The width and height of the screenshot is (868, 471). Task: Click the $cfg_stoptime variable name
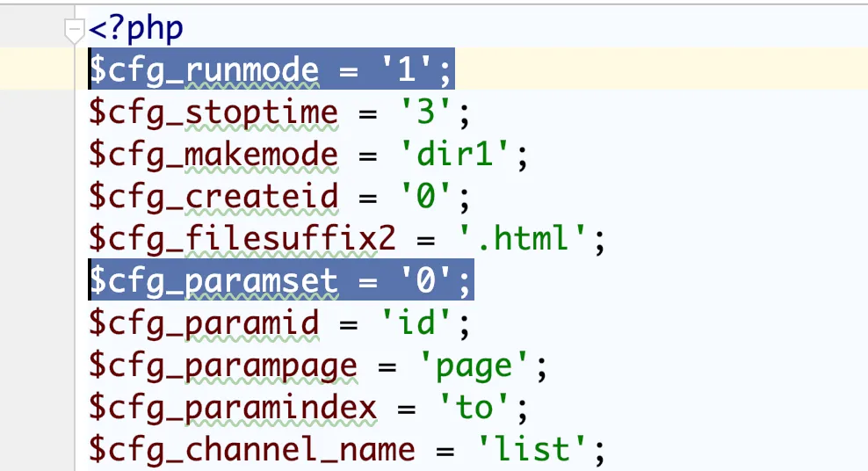tap(213, 112)
